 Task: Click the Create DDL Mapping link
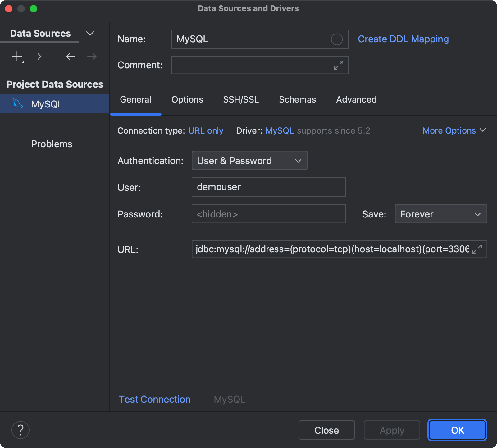click(x=403, y=39)
